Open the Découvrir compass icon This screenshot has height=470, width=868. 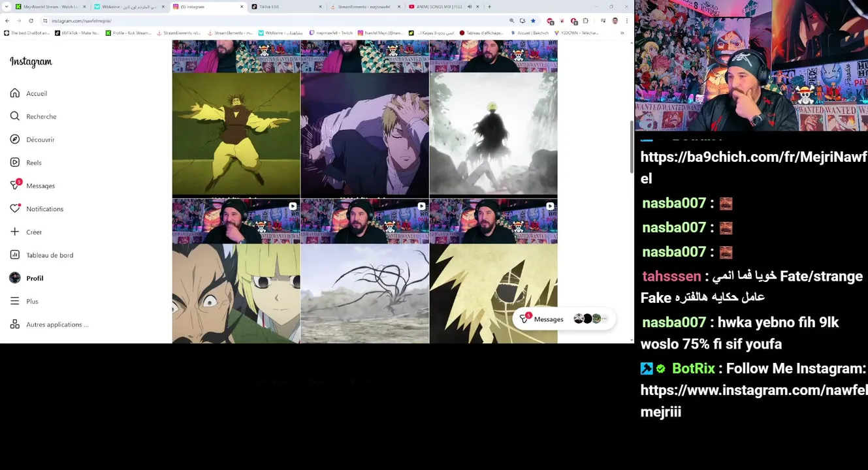pyautogui.click(x=14, y=139)
